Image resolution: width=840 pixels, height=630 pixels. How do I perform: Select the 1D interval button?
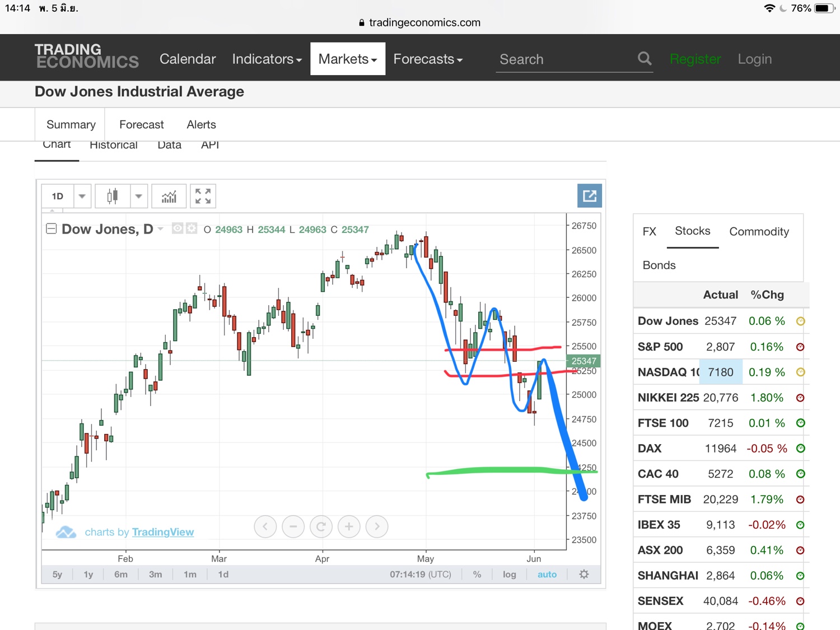coord(58,196)
